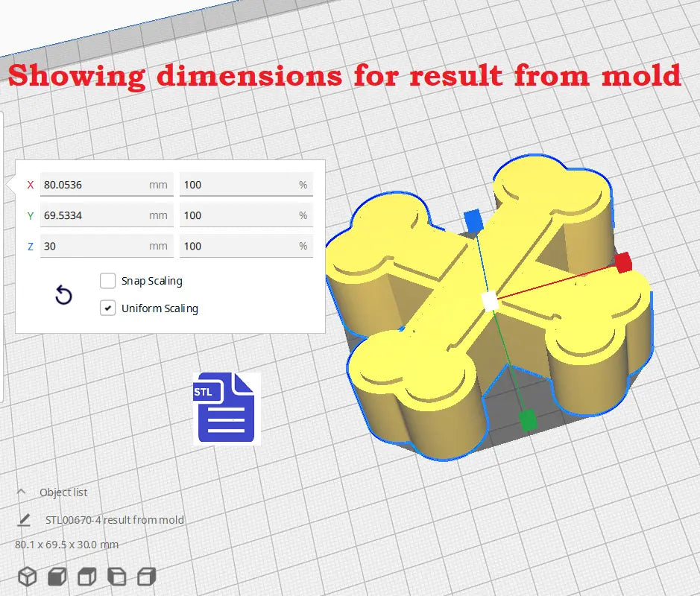The height and width of the screenshot is (596, 700).
Task: Click the pencil rename icon beside the object name
Action: (24, 520)
